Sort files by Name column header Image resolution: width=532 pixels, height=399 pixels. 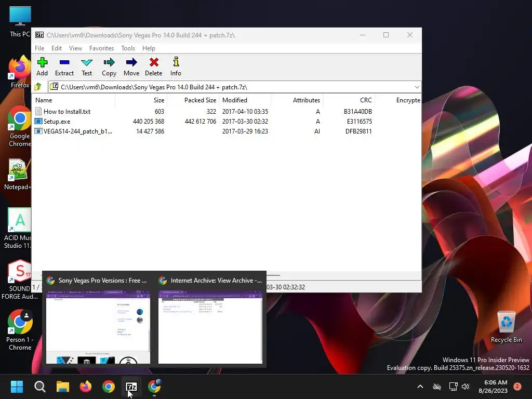(73, 100)
